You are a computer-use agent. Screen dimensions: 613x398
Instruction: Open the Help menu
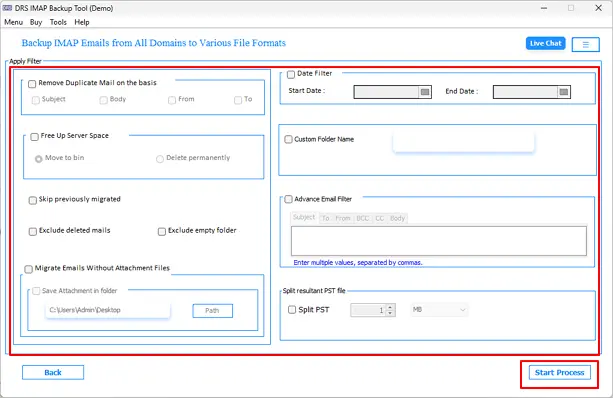pyautogui.click(x=82, y=22)
